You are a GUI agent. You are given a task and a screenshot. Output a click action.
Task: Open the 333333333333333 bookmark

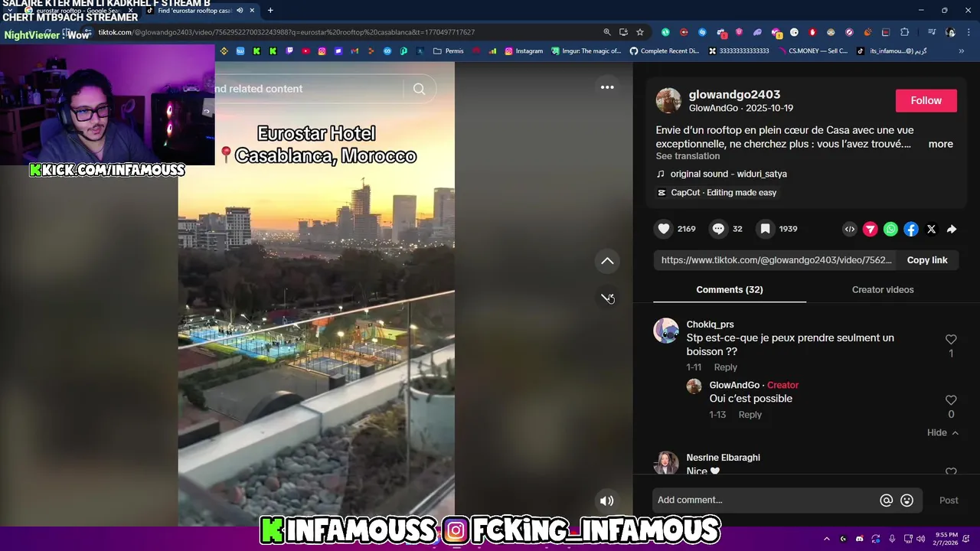pyautogui.click(x=738, y=51)
